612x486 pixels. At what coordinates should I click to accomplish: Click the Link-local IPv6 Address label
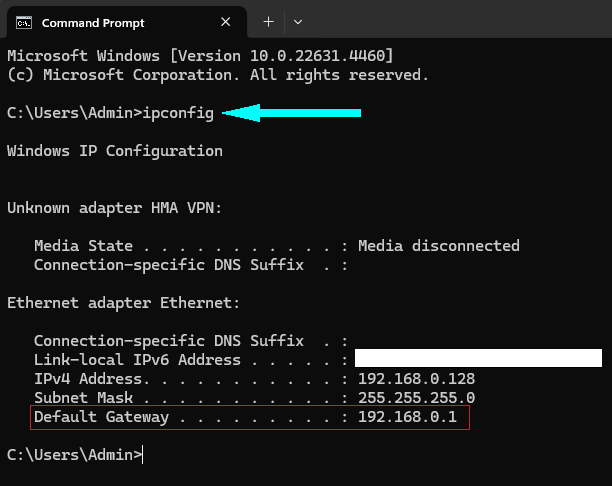(137, 360)
